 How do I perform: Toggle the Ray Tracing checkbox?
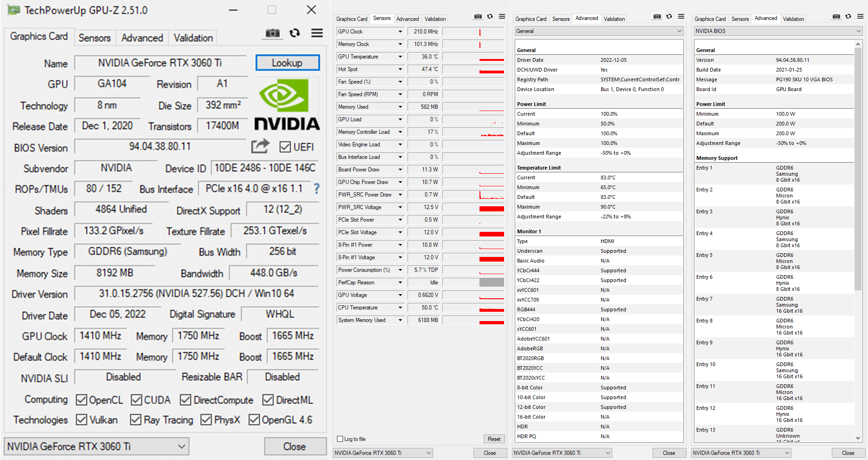136,420
